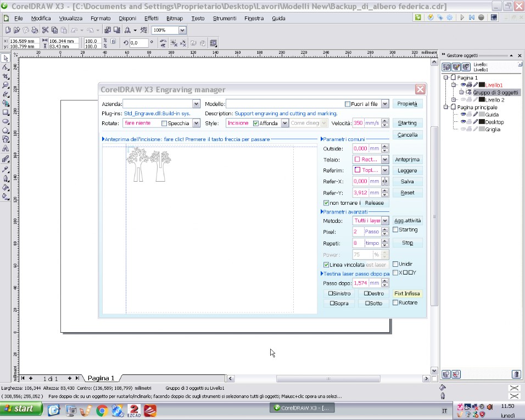The width and height of the screenshot is (525, 420).
Task: Enable the Specchia checkbox
Action: click(x=164, y=124)
